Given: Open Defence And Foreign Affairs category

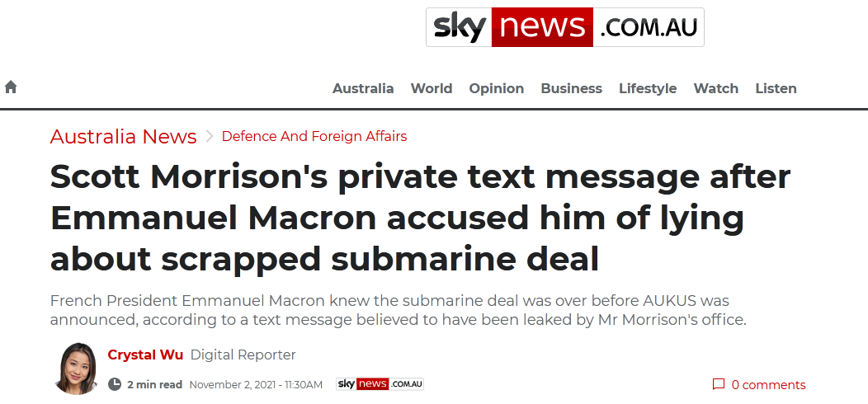Looking at the screenshot, I should tap(314, 136).
